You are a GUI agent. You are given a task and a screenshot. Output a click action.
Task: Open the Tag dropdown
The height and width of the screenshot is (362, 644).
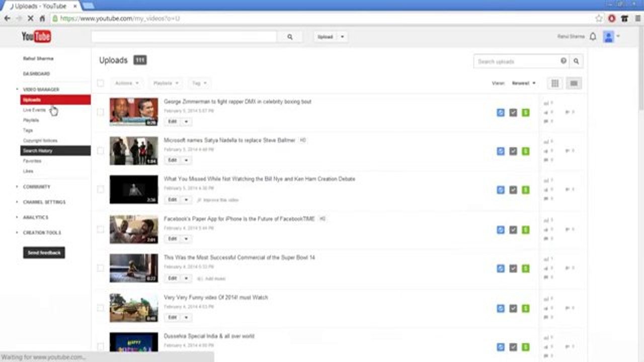[x=199, y=83]
